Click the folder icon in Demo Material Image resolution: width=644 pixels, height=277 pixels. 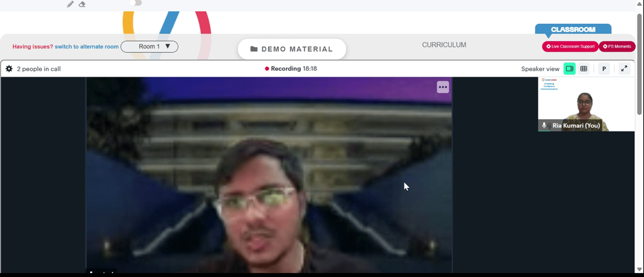click(x=254, y=49)
